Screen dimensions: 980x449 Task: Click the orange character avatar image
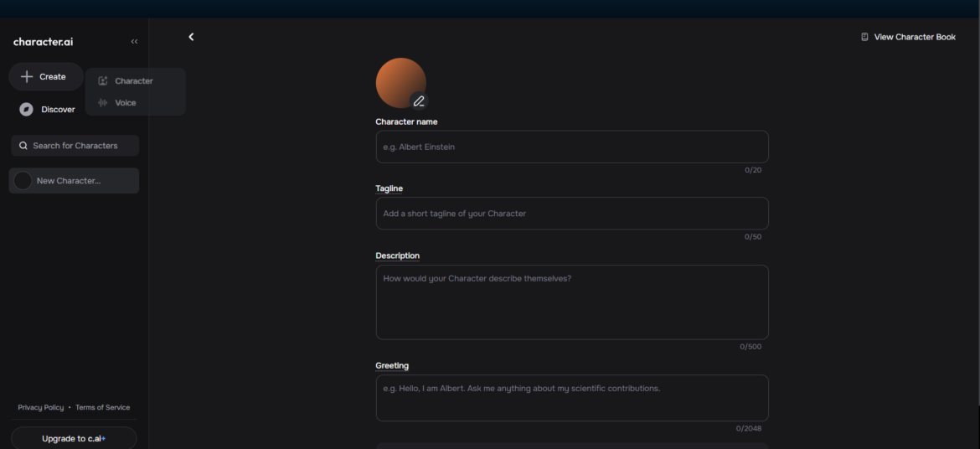point(400,83)
